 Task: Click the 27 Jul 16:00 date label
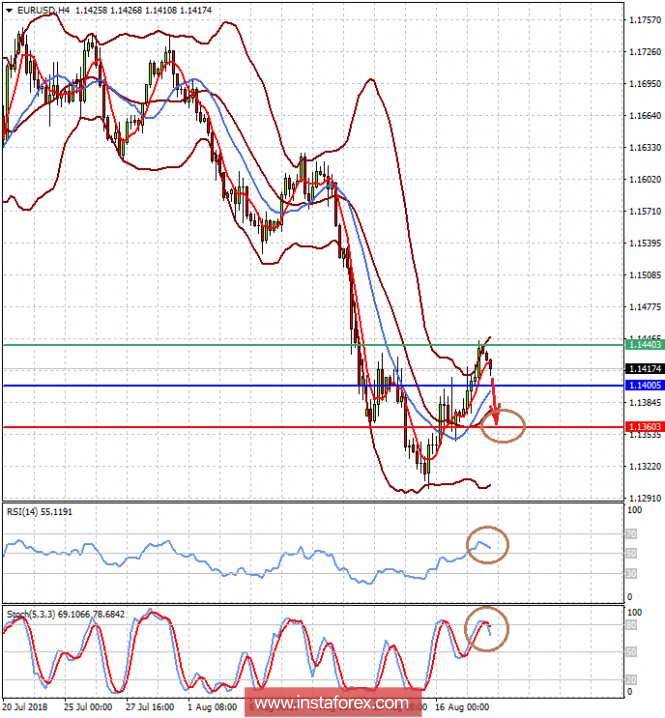pyautogui.click(x=150, y=707)
